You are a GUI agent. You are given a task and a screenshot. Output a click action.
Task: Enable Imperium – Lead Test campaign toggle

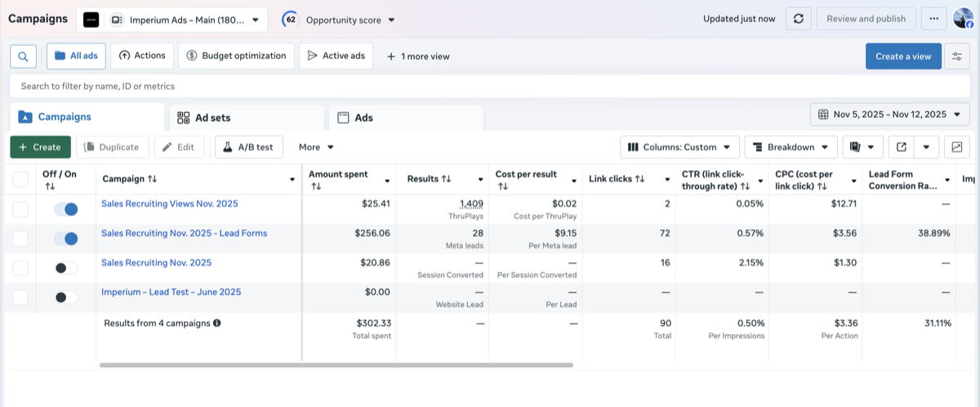(x=65, y=297)
